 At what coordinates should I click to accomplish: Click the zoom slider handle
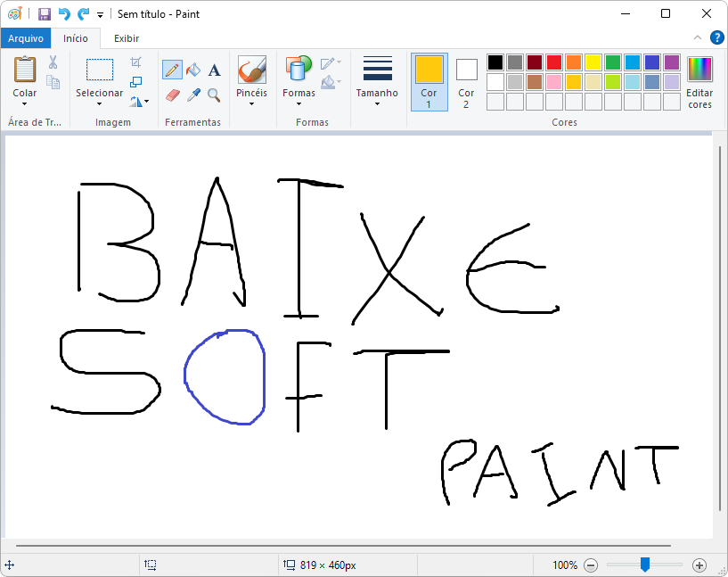[645, 565]
